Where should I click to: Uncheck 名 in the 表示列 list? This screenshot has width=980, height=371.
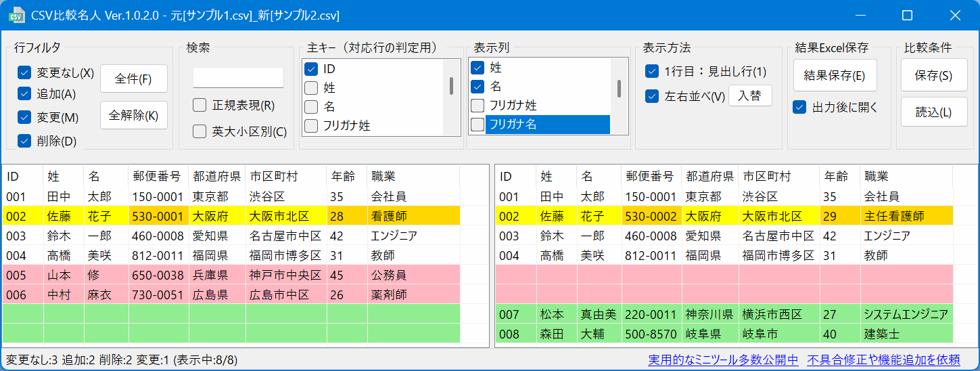click(477, 86)
